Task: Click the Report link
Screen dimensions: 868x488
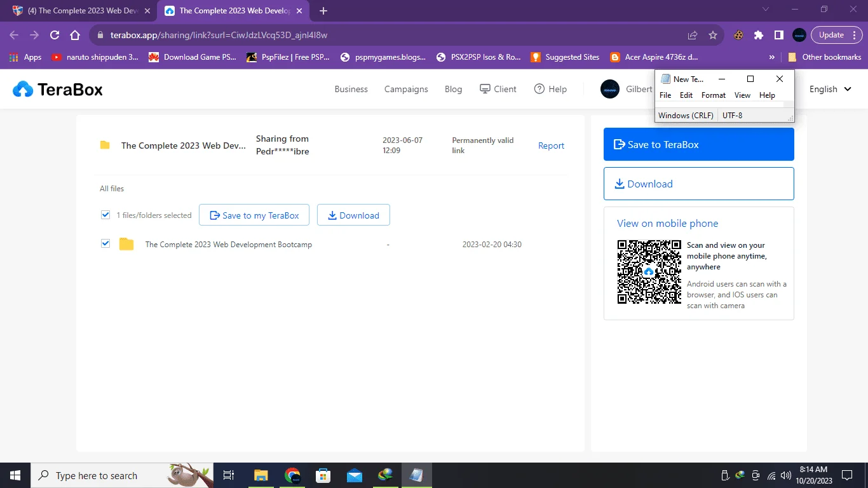Action: tap(551, 146)
